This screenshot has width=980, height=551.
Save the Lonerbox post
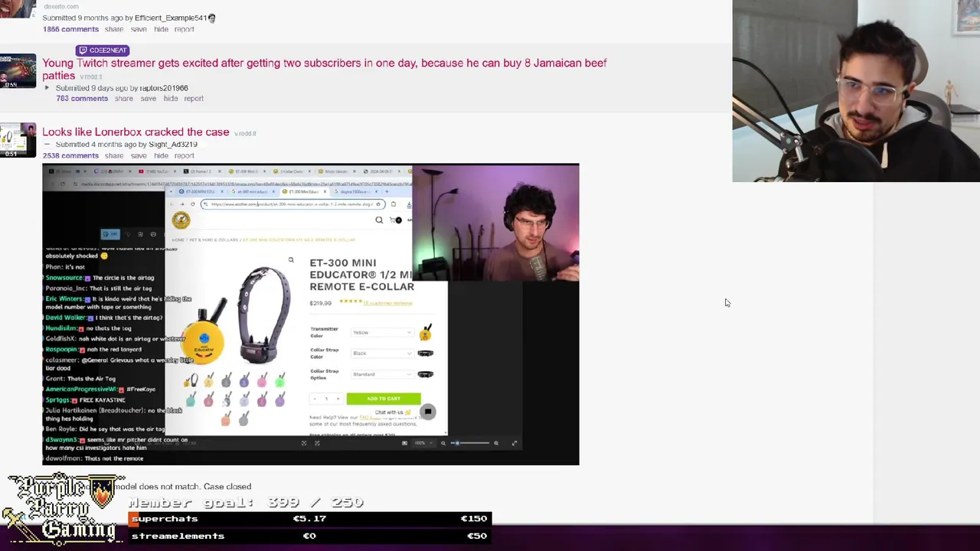pos(139,155)
